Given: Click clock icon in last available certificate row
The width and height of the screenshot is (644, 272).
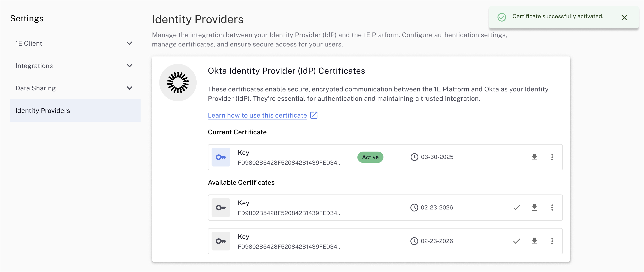Looking at the screenshot, I should point(414,241).
